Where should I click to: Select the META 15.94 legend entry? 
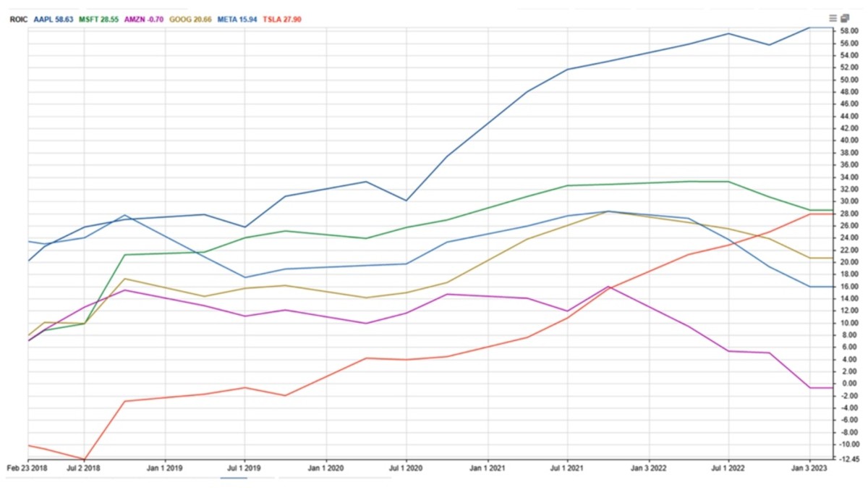[236, 19]
